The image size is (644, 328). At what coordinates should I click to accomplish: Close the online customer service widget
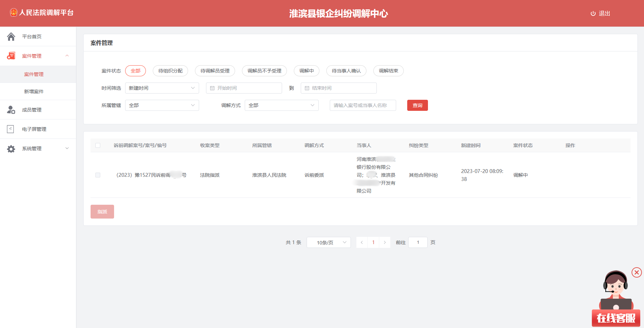pos(637,272)
